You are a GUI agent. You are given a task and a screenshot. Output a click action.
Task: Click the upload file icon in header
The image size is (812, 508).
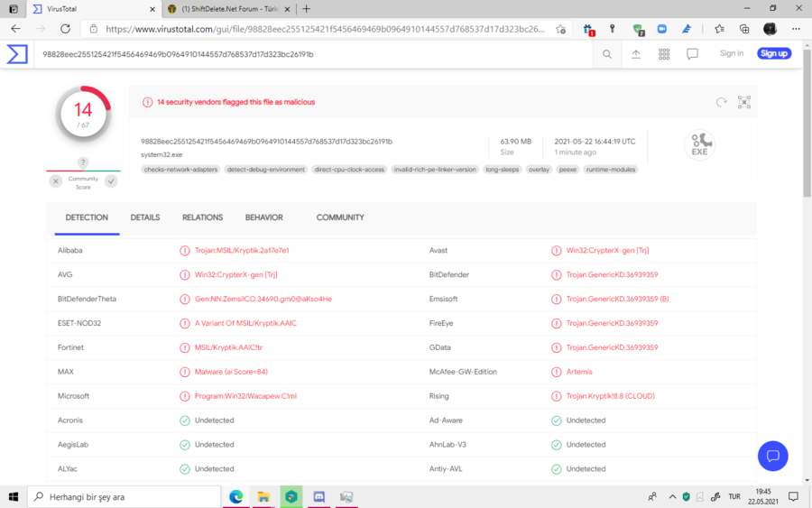(636, 54)
